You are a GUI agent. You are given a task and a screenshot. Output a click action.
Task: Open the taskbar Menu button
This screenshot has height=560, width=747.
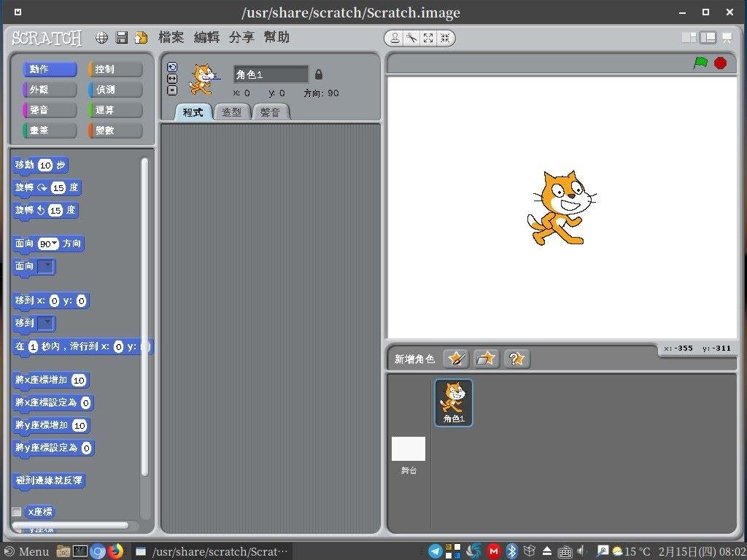pyautogui.click(x=27, y=551)
